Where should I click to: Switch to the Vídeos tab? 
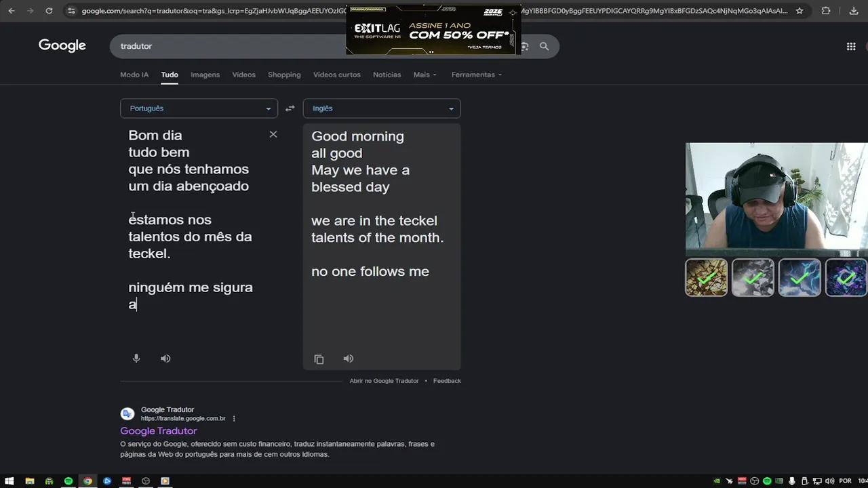point(243,75)
